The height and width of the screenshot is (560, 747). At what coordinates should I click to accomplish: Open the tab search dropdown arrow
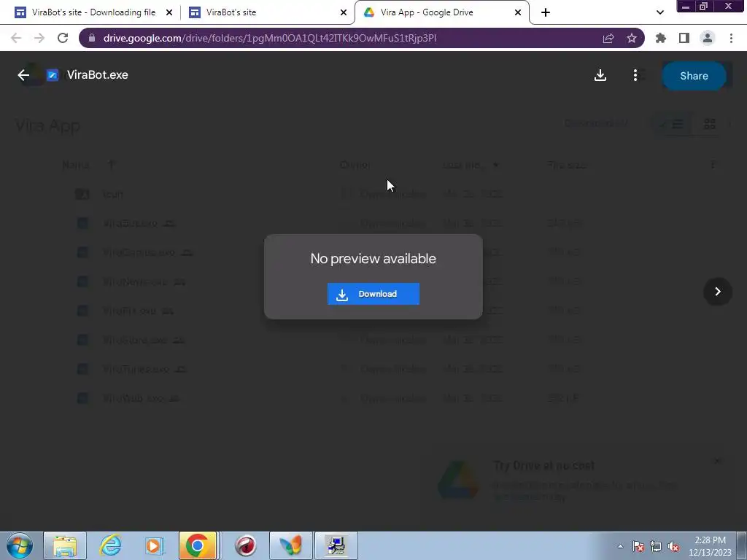tap(659, 12)
